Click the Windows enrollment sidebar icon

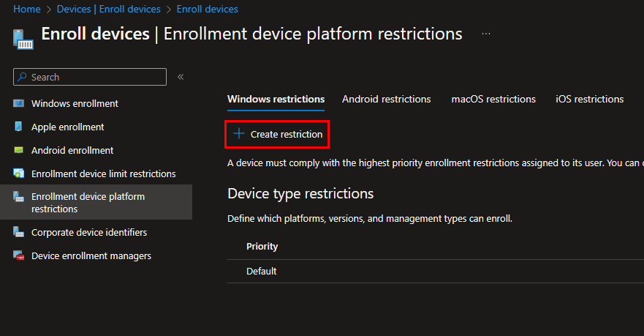coord(18,103)
